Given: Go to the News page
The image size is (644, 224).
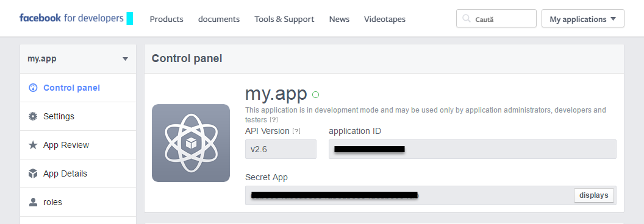Looking at the screenshot, I should pos(339,19).
